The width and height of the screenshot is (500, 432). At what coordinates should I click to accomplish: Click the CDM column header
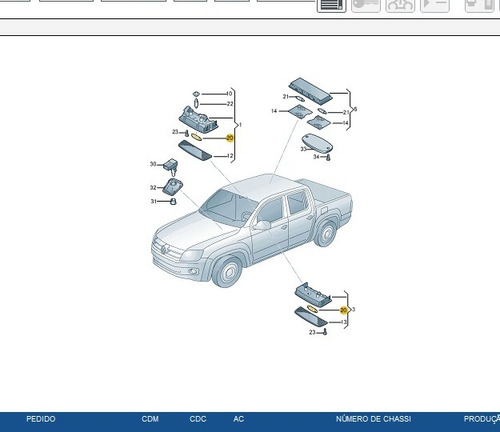[x=150, y=419]
